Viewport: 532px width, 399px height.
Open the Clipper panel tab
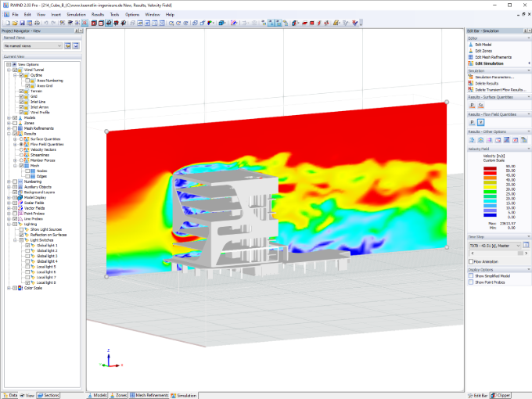pos(501,395)
